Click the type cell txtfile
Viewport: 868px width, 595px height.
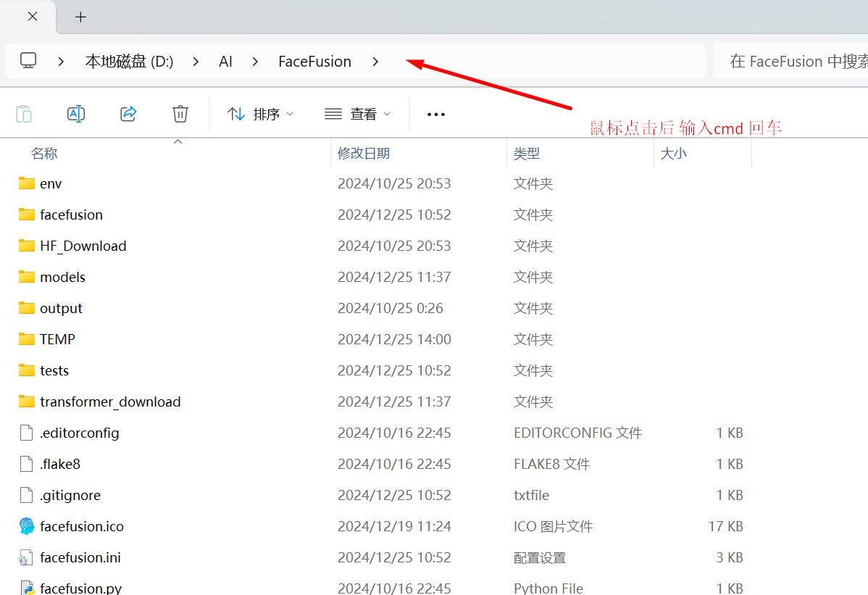click(531, 496)
